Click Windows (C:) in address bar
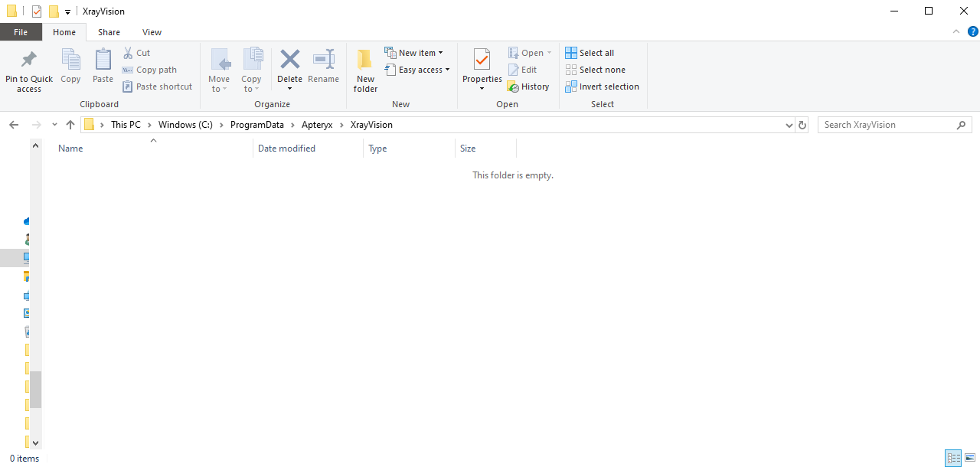 click(185, 125)
